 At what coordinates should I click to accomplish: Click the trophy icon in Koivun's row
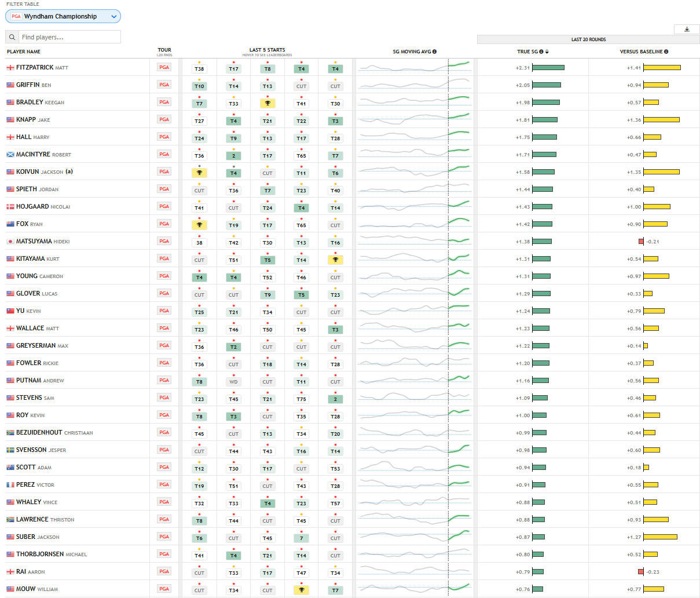(199, 173)
